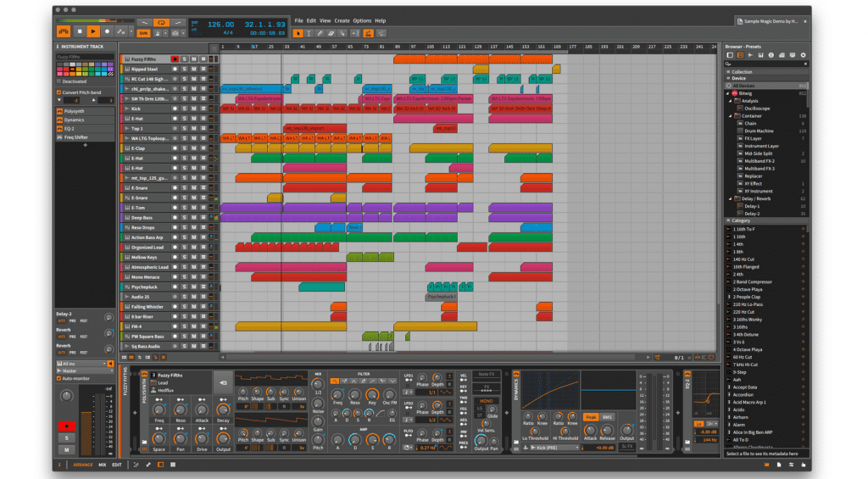Select Drum Machine in the device browser

point(759,131)
